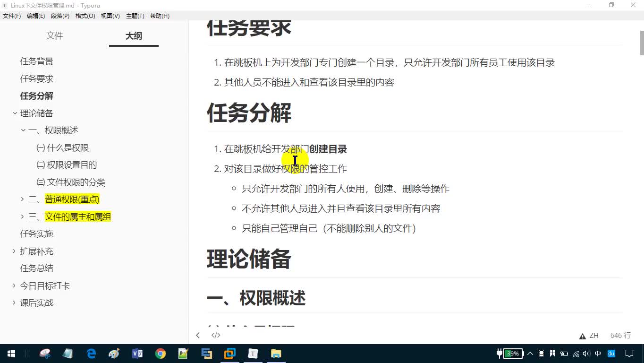The width and height of the screenshot is (644, 363).
Task: Go to ㈠ 什么是权限 outline entry
Action: click(62, 148)
